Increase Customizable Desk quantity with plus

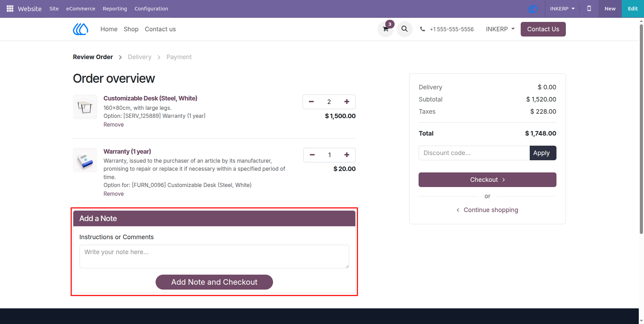(347, 102)
